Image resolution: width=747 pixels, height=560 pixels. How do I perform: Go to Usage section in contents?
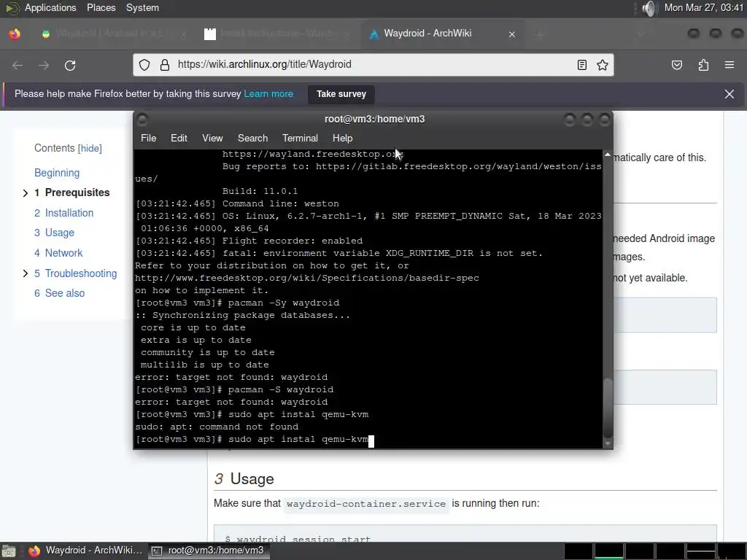point(54,233)
